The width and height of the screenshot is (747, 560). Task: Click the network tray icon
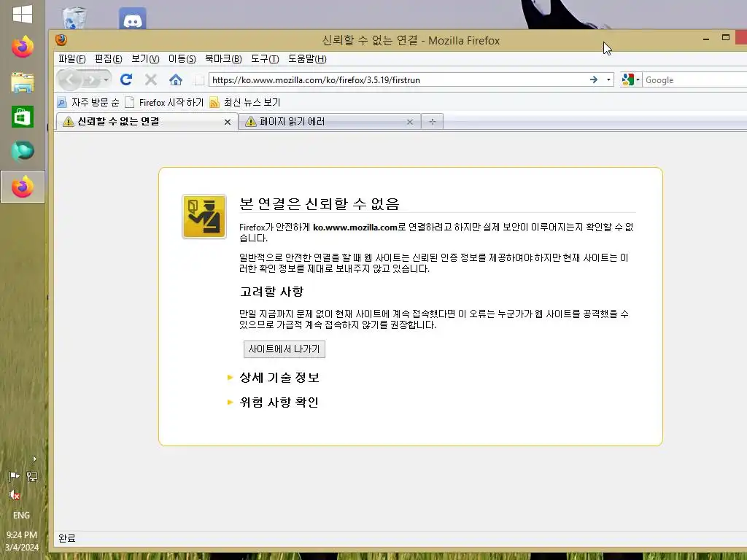coord(32,476)
